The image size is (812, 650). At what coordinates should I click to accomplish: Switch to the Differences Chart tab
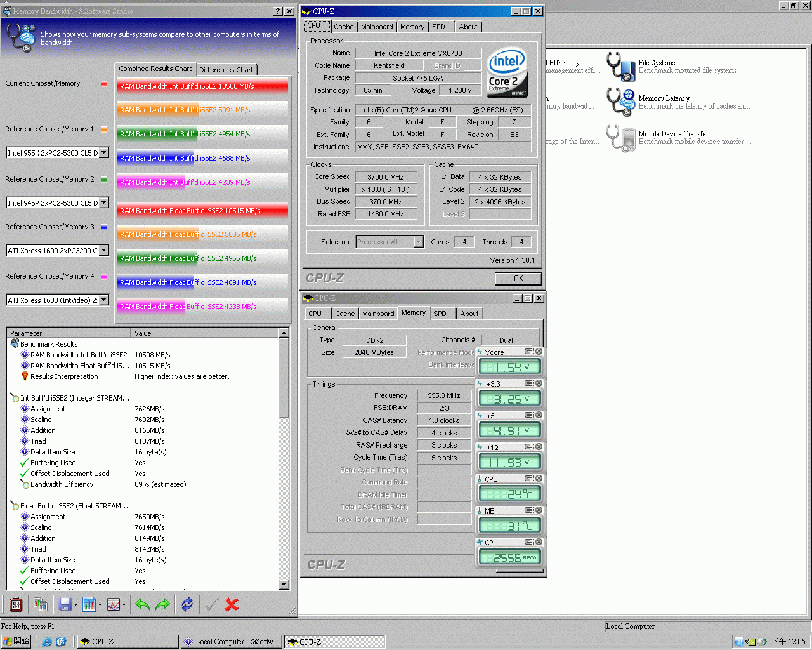tap(226, 70)
